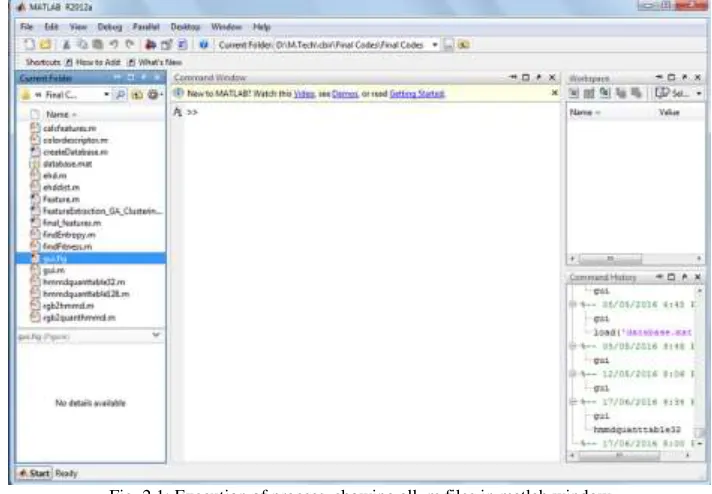Open the File menu
Image resolution: width=712 pixels, height=494 pixels.
click(x=27, y=27)
